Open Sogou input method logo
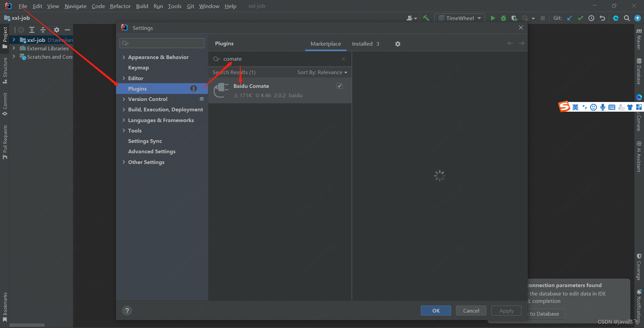Image resolution: width=644 pixels, height=328 pixels. click(x=564, y=107)
